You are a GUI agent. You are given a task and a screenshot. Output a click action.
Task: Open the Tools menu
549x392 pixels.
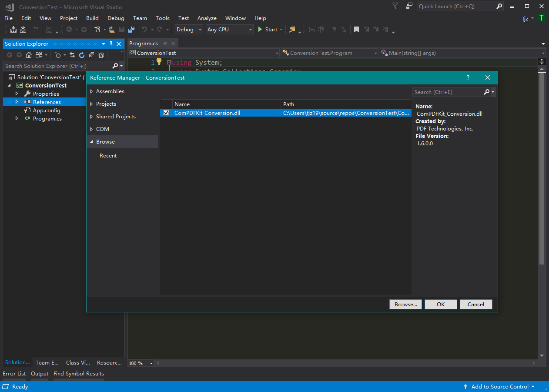point(163,18)
